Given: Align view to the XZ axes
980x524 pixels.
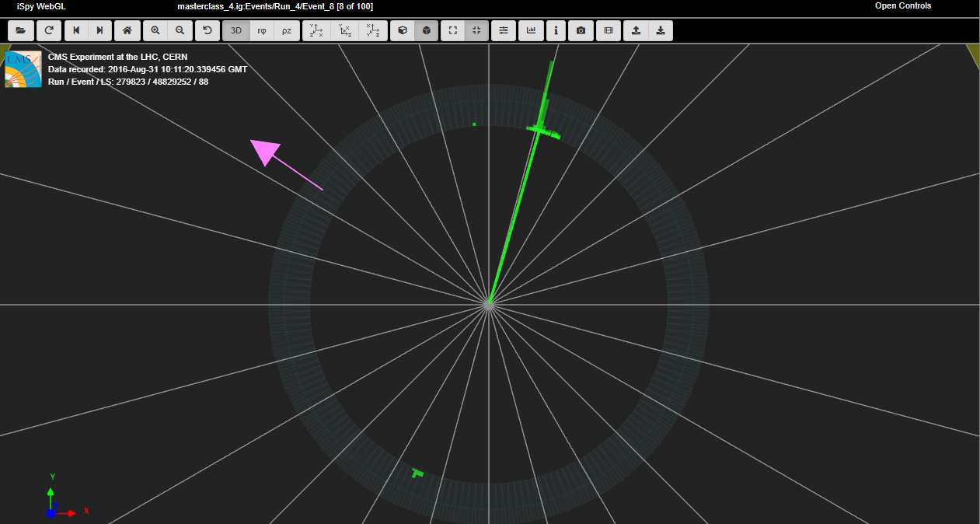Looking at the screenshot, I should click(345, 30).
